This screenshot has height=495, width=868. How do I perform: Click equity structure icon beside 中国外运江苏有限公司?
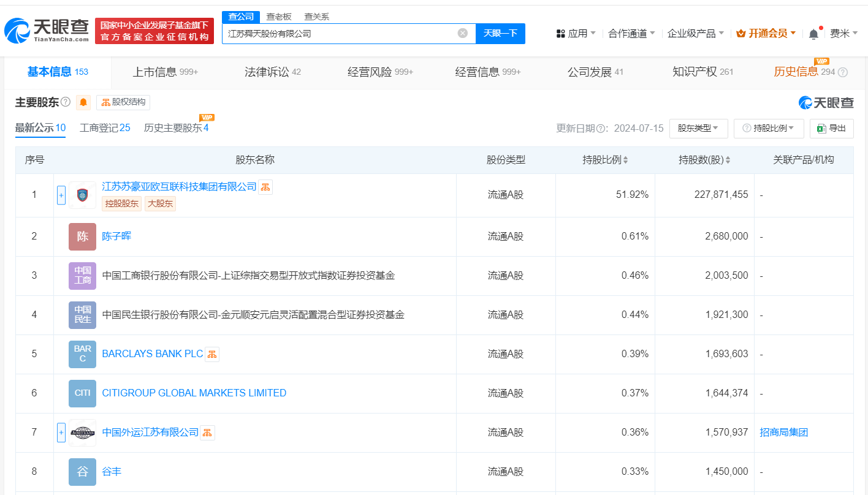pos(208,433)
